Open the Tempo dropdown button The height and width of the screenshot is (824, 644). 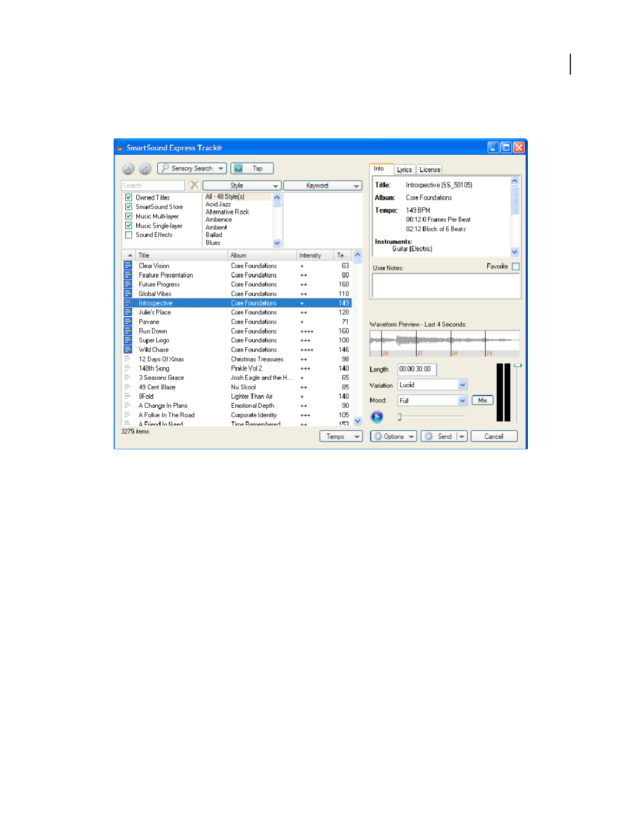[341, 436]
